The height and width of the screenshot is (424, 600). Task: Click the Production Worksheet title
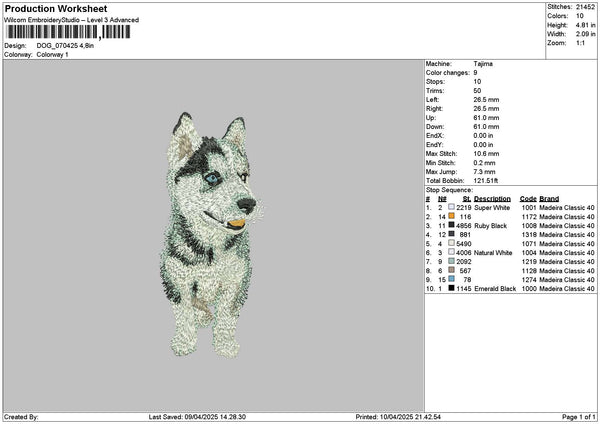[x=56, y=8]
